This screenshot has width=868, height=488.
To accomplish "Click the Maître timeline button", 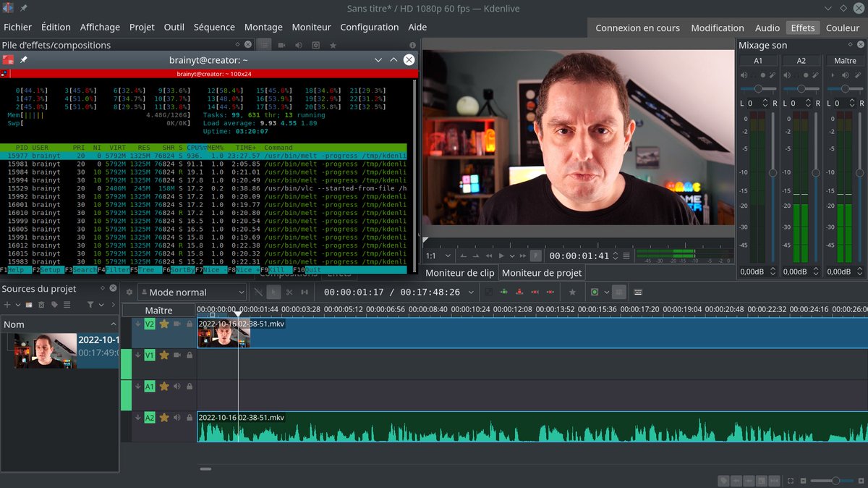I will (158, 310).
